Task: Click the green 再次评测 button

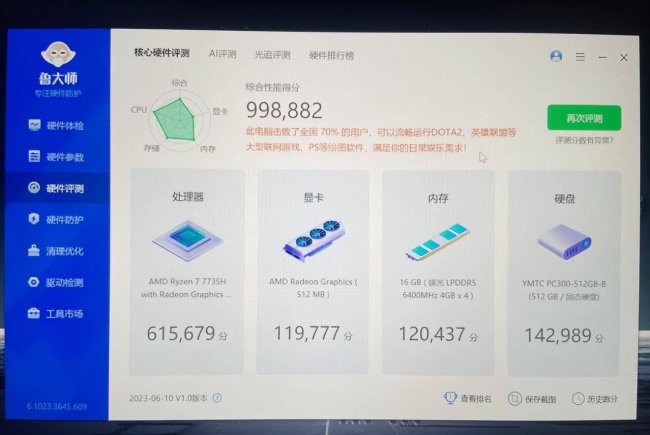Action: pyautogui.click(x=584, y=118)
